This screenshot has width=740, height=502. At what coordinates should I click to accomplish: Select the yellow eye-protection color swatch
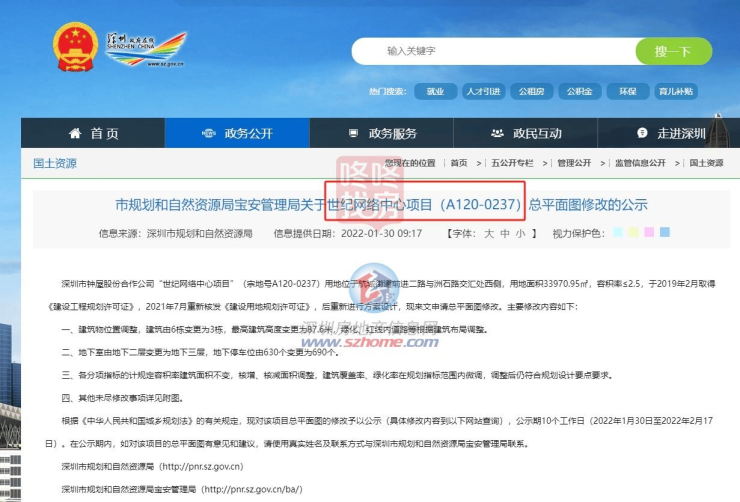(x=633, y=233)
